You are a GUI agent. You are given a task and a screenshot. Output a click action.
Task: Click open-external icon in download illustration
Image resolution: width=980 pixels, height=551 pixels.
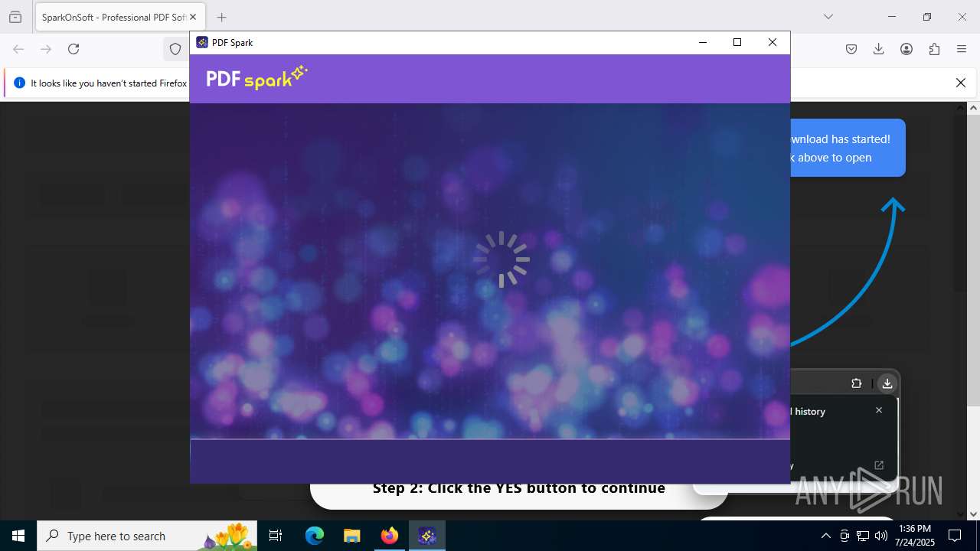[x=879, y=465]
